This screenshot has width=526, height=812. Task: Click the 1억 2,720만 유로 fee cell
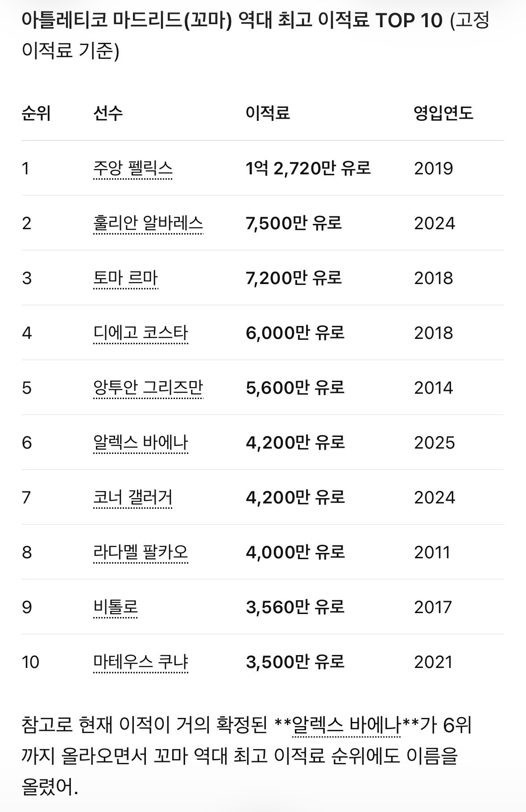click(x=308, y=169)
